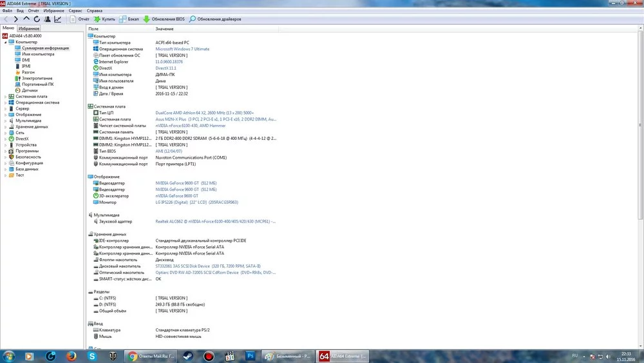Select Тест in the tree
Screen dimensions: 644x363
(x=20, y=175)
